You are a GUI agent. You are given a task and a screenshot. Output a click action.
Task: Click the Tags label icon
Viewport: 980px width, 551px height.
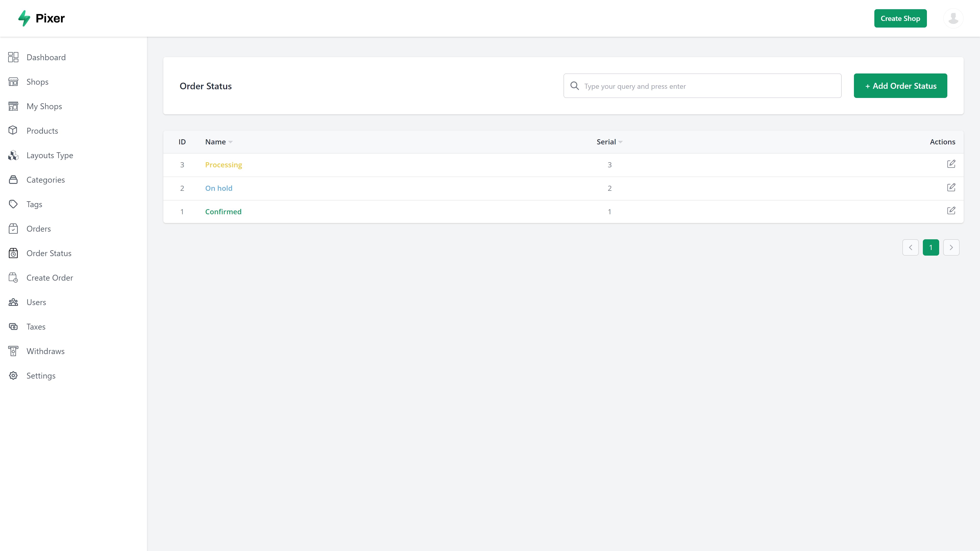tap(13, 204)
